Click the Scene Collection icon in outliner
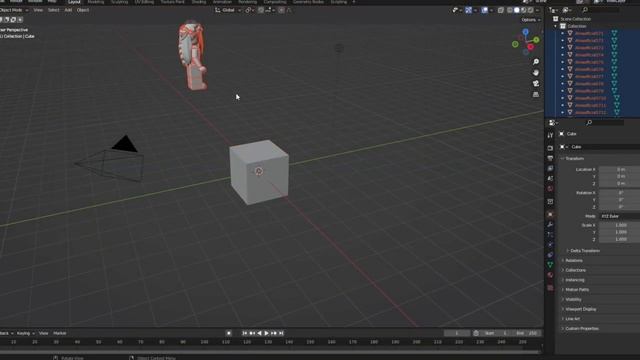This screenshot has width=640, height=360. tap(556, 19)
